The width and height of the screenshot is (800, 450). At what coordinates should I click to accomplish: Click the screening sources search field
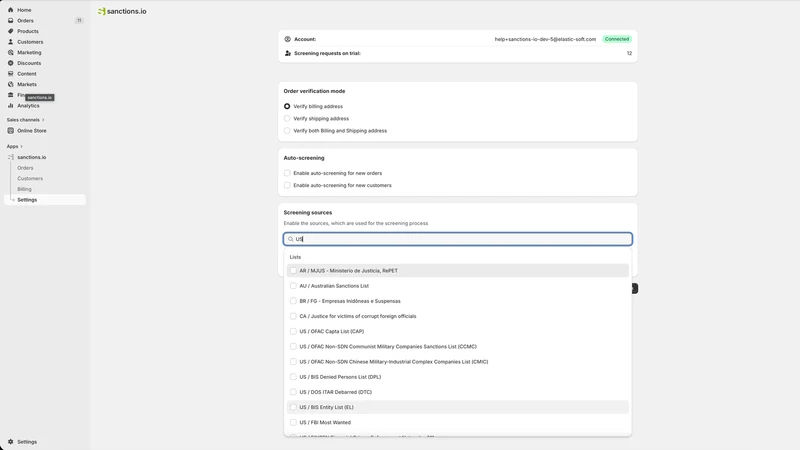pos(458,239)
